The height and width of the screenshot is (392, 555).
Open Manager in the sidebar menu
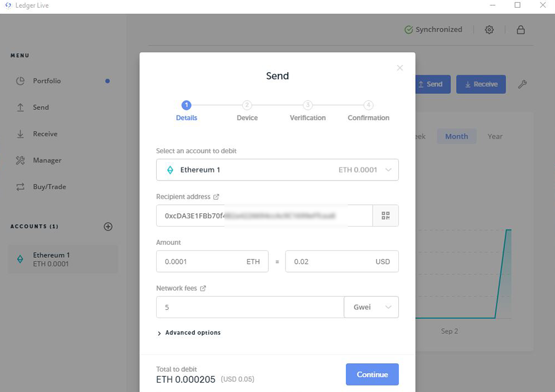coord(47,160)
